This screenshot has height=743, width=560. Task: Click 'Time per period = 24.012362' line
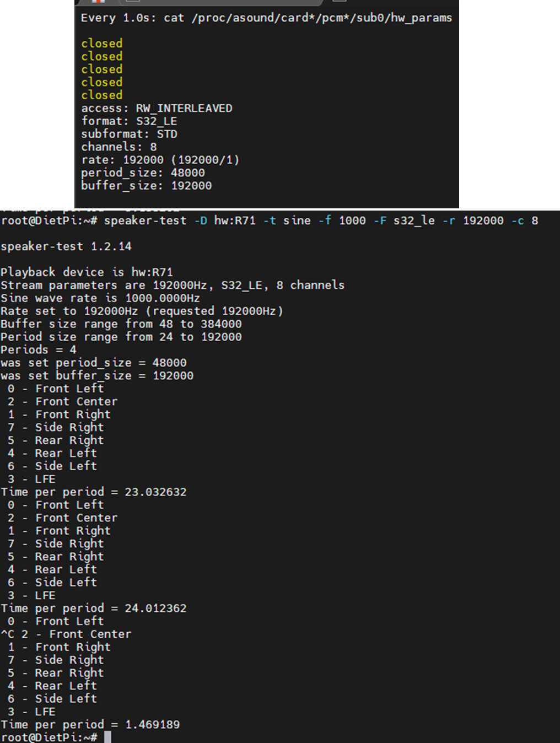point(93,608)
